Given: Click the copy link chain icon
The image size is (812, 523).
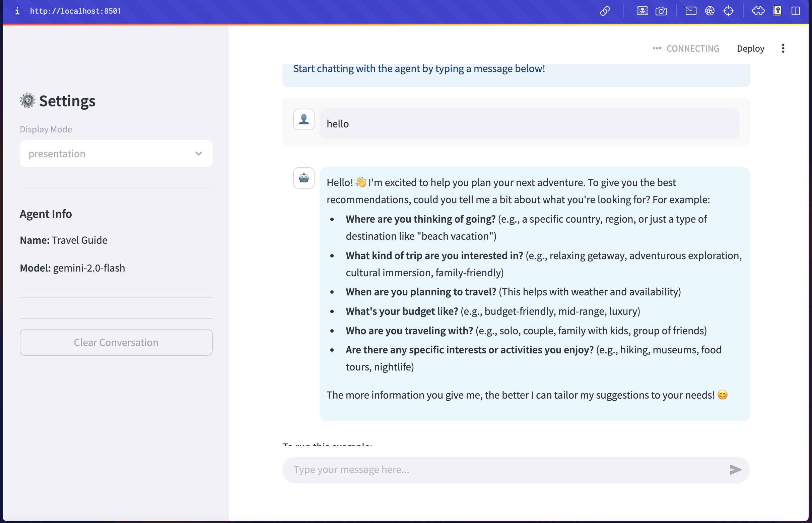Looking at the screenshot, I should [x=605, y=11].
